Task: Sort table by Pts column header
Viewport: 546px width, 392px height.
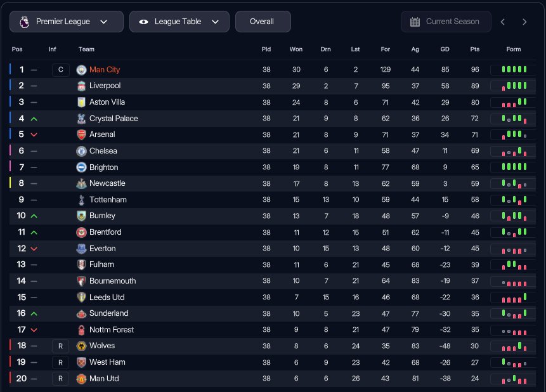Action: tap(475, 49)
